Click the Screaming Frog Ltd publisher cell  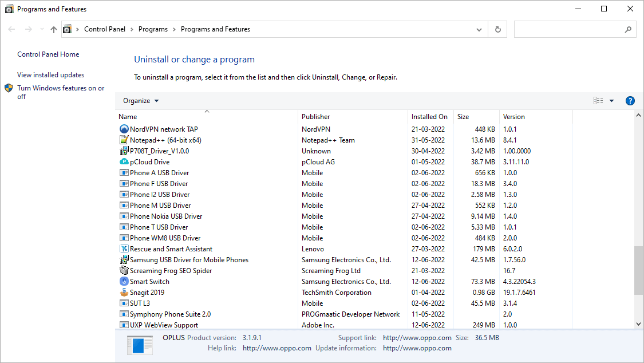pyautogui.click(x=331, y=271)
